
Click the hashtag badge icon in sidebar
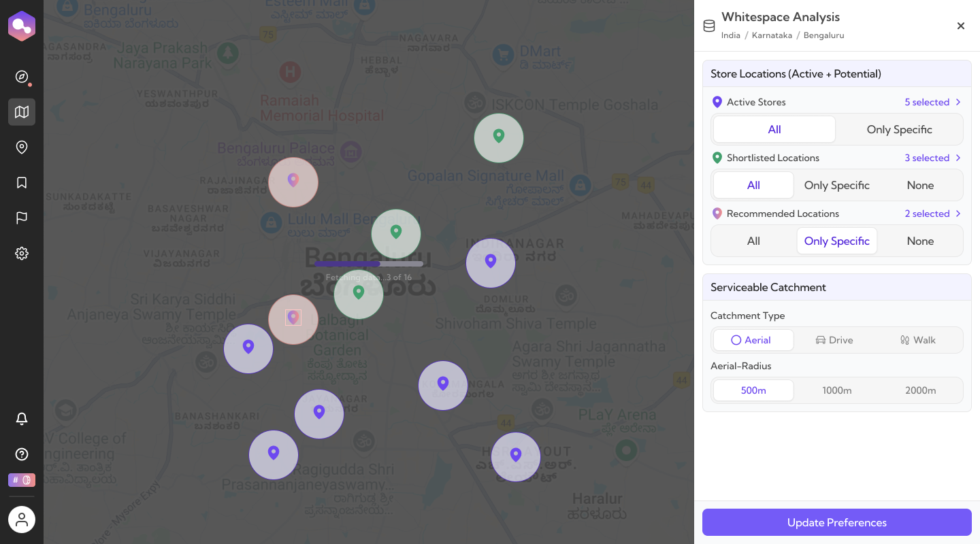tap(22, 480)
